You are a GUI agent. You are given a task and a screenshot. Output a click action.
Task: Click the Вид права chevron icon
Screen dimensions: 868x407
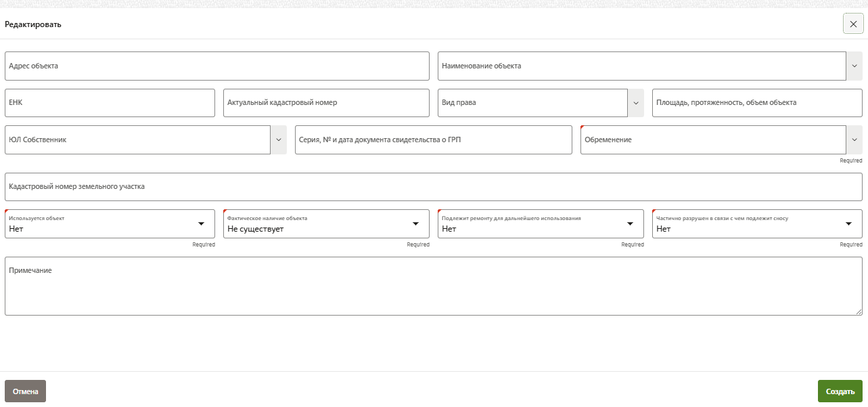636,103
